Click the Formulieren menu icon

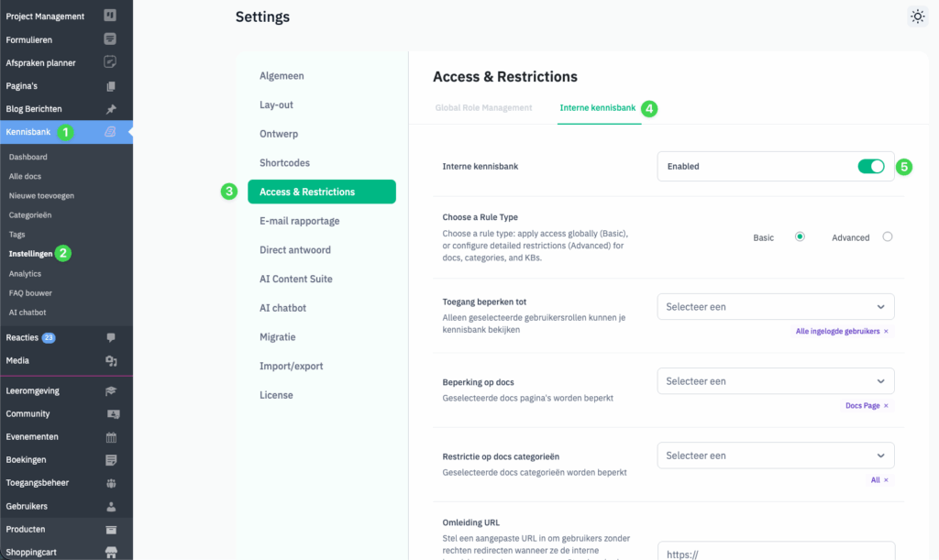[110, 39]
